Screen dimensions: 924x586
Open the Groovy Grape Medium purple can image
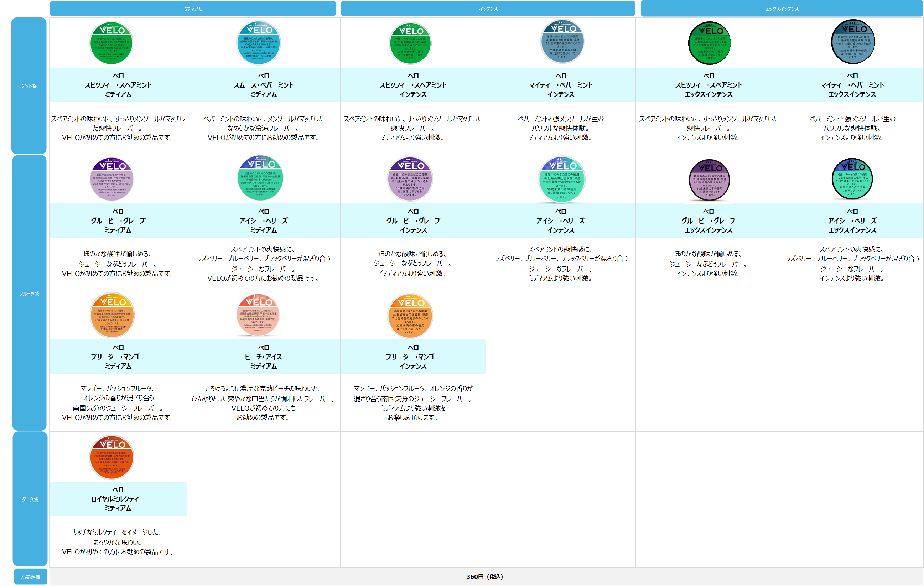pos(111,179)
